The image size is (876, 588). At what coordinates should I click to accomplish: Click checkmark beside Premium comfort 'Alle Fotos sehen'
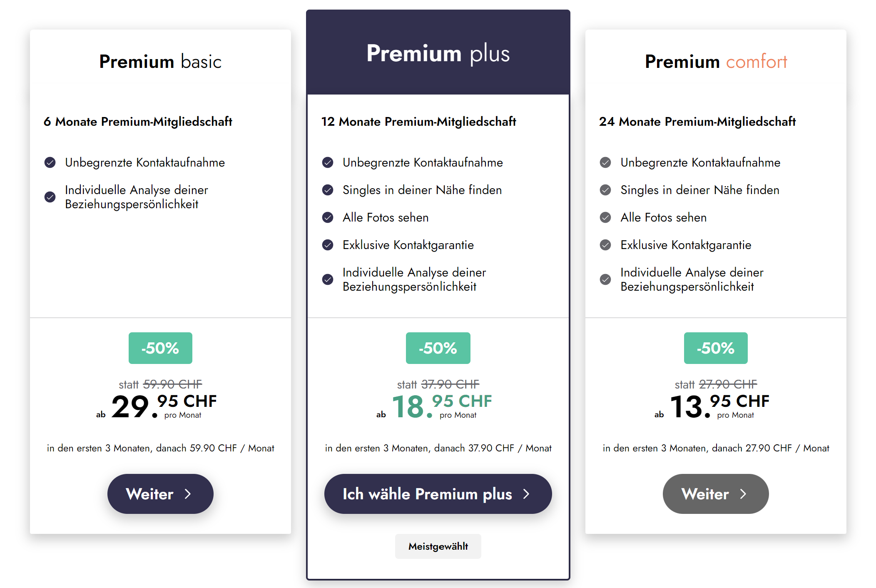coord(605,217)
